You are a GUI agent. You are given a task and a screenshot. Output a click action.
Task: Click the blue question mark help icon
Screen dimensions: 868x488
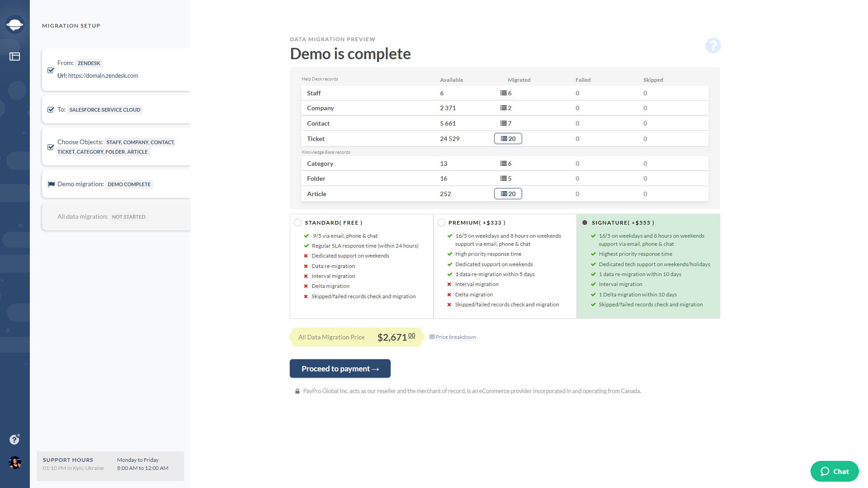click(713, 46)
